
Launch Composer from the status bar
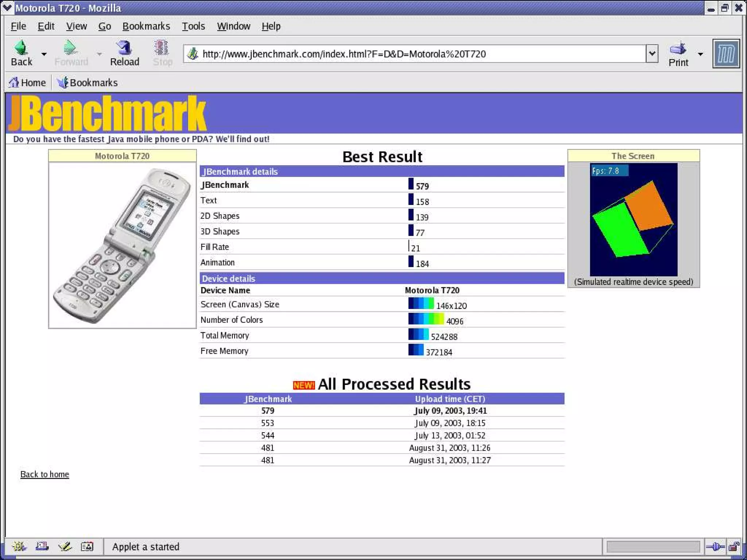pos(65,546)
